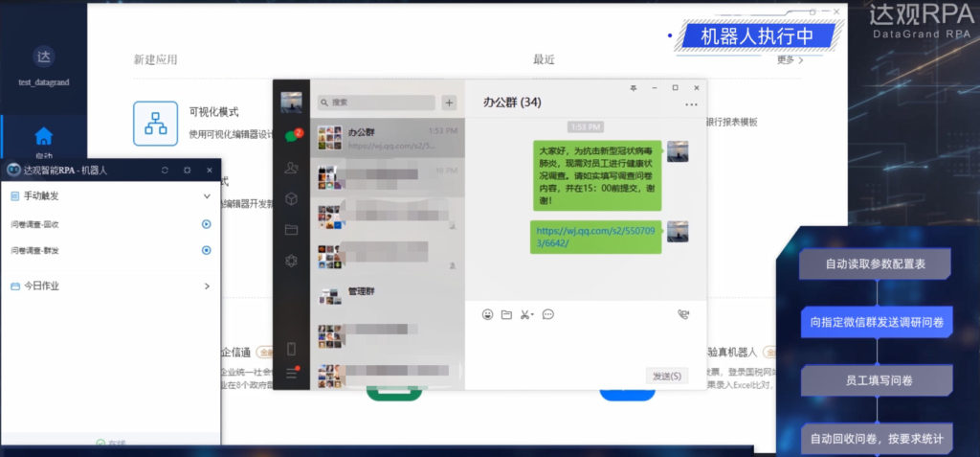Open chat history bubble icon
This screenshot has height=457, width=980.
[x=548, y=314]
